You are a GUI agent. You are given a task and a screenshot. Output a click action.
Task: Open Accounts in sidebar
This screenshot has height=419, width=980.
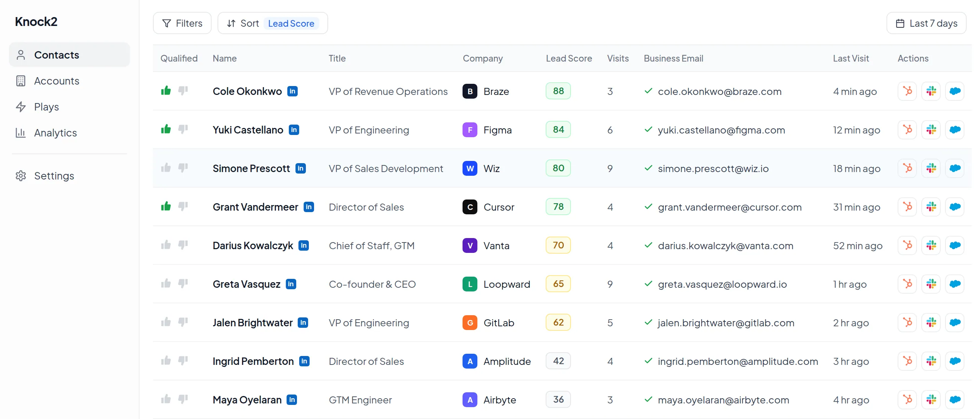(x=69, y=80)
